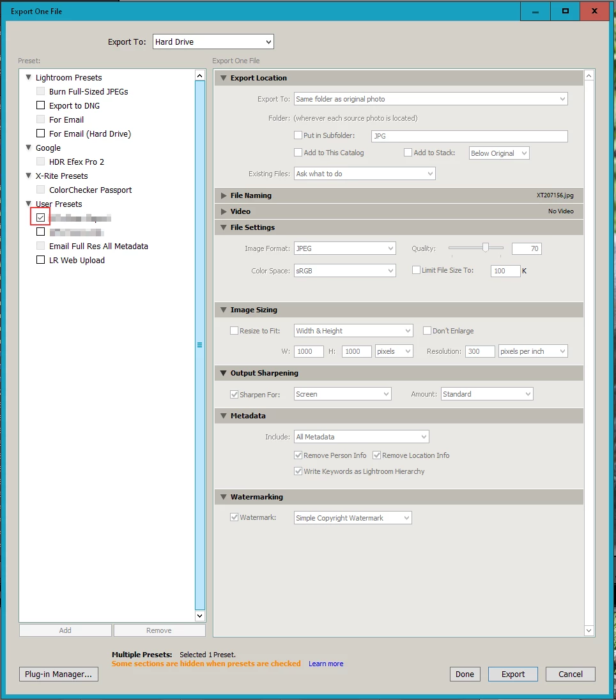Click the Quality value field showing 70

[527, 248]
